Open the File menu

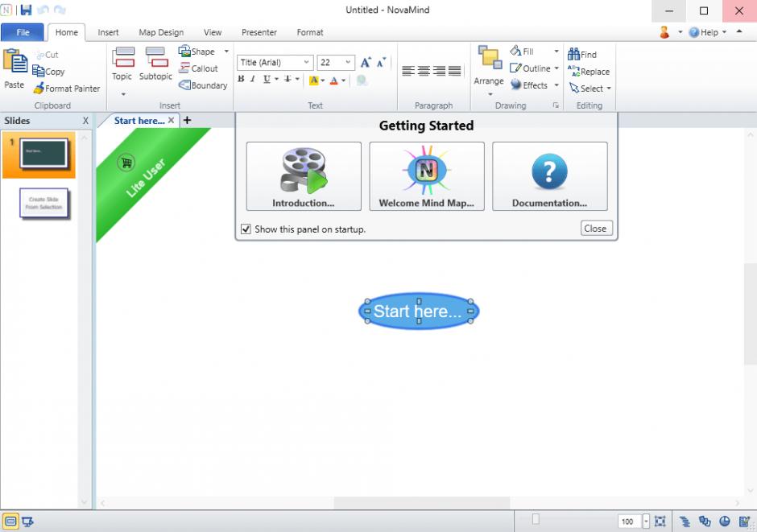tap(23, 32)
